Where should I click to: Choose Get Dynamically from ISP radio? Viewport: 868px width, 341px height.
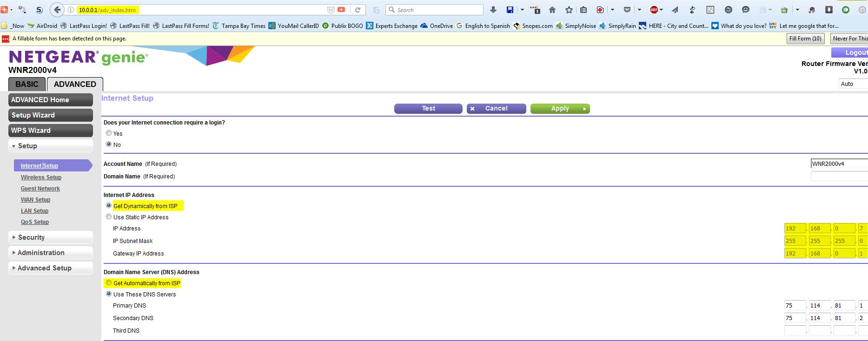(x=109, y=205)
